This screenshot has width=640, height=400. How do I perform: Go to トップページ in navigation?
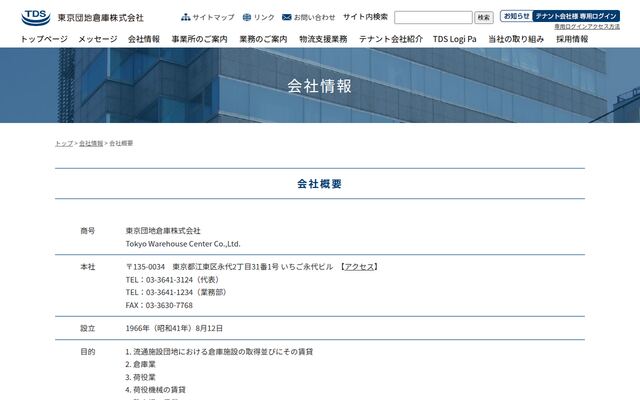point(44,39)
